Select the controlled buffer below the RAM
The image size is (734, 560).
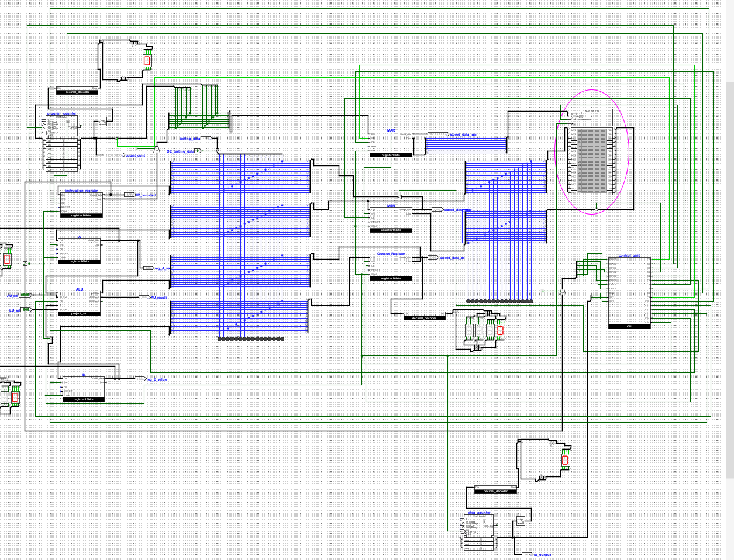596,209
